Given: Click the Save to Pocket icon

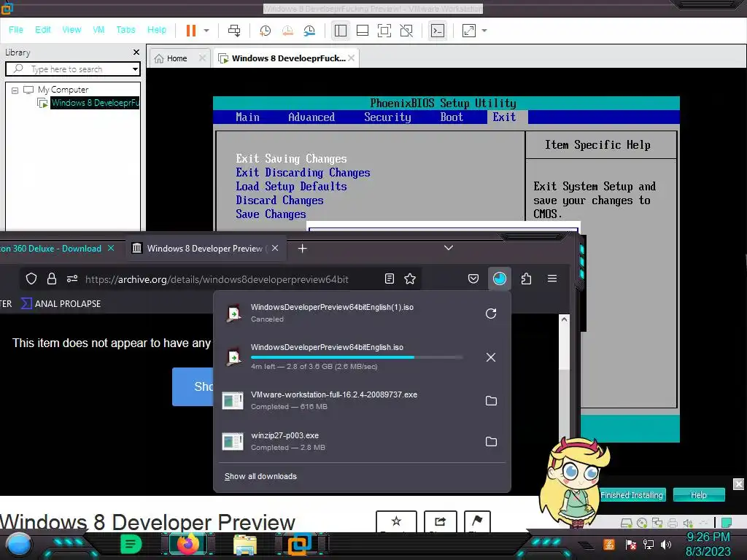Looking at the screenshot, I should tap(473, 279).
